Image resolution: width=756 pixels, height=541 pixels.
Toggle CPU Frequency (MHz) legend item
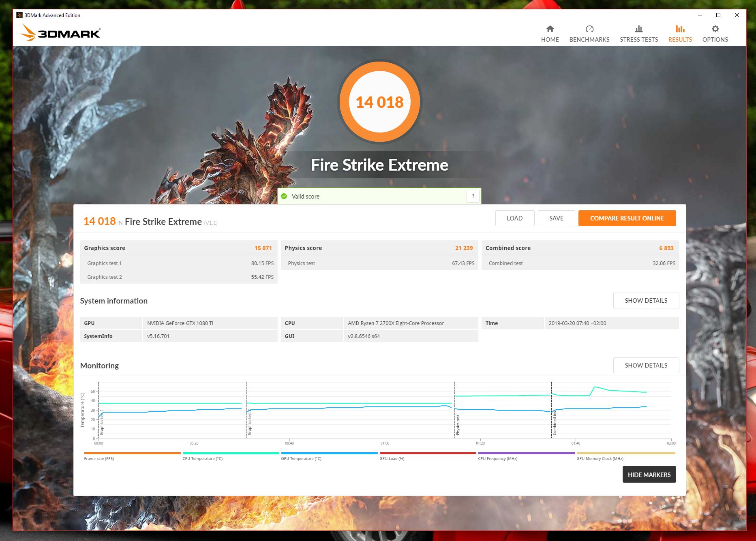click(526, 456)
